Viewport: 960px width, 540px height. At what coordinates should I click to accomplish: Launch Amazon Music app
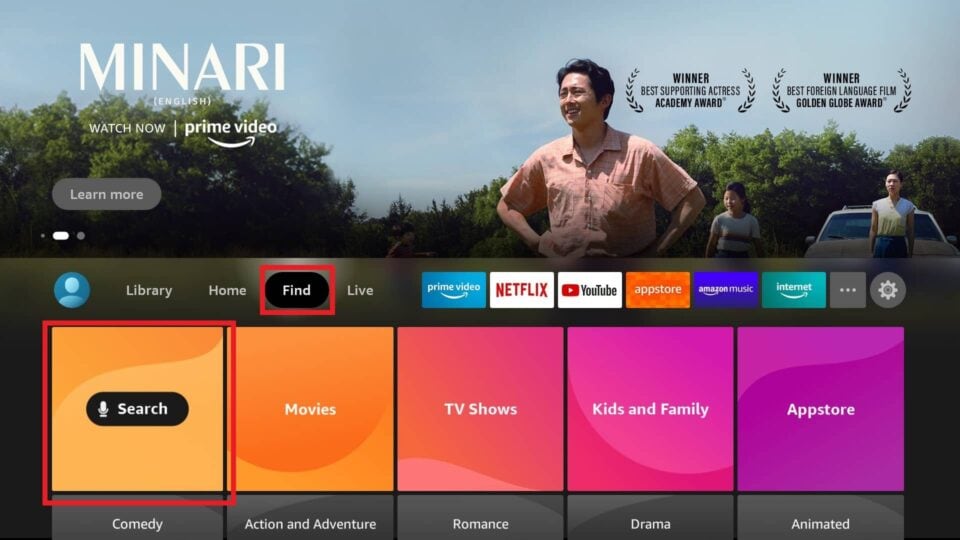coord(726,290)
